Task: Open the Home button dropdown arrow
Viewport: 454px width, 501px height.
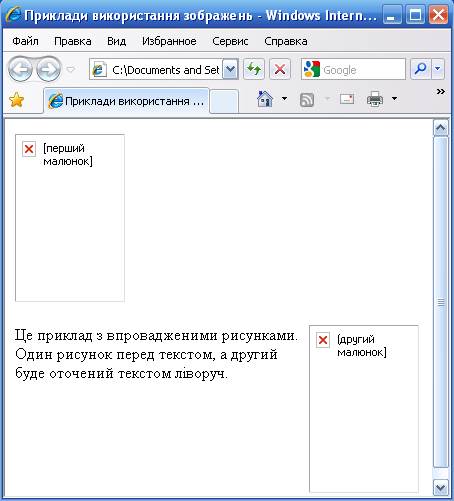Action: pyautogui.click(x=284, y=98)
